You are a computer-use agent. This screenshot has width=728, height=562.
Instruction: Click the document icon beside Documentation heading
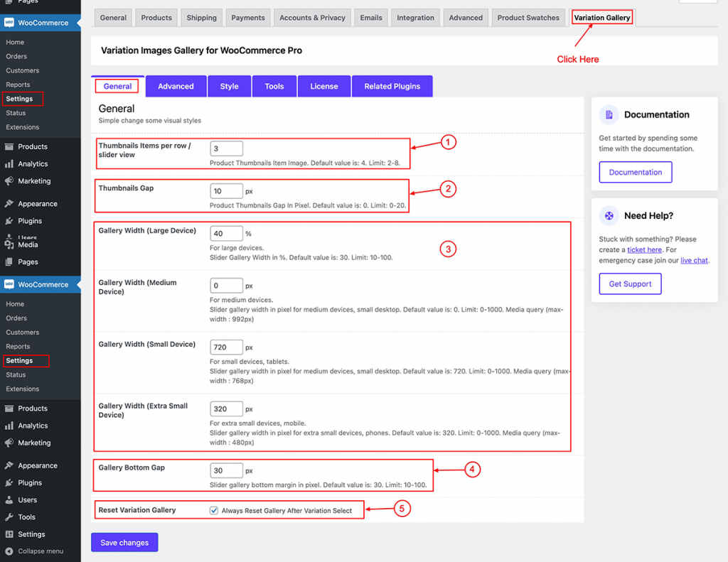(x=609, y=114)
